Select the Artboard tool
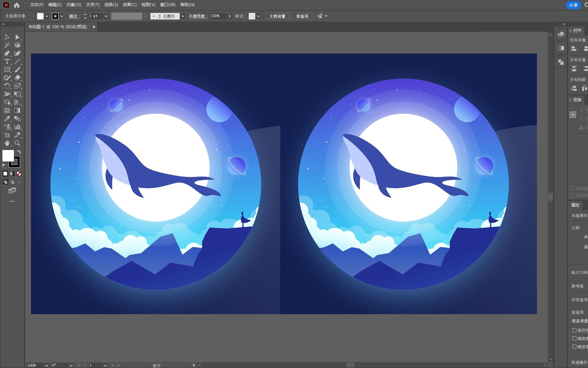This screenshot has width=588, height=368. point(7,135)
